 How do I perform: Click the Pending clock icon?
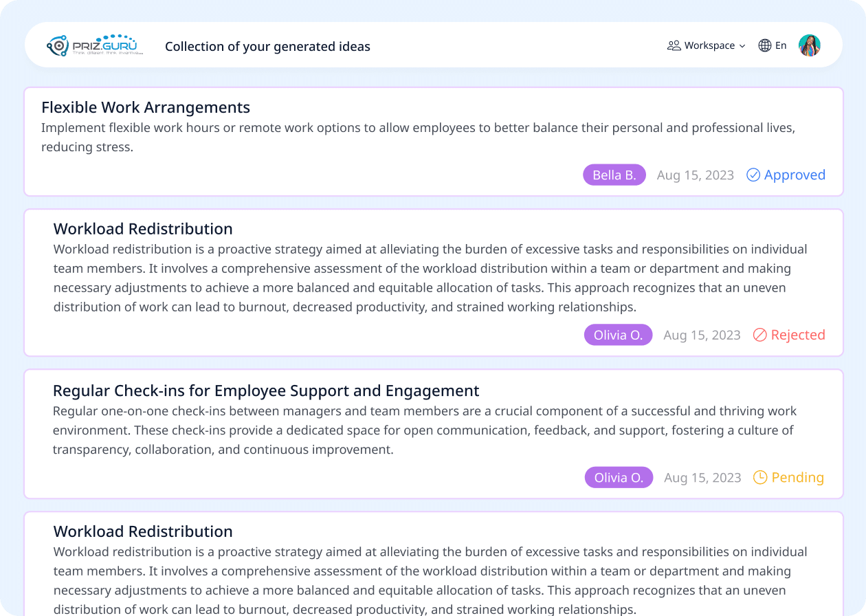[x=760, y=477]
